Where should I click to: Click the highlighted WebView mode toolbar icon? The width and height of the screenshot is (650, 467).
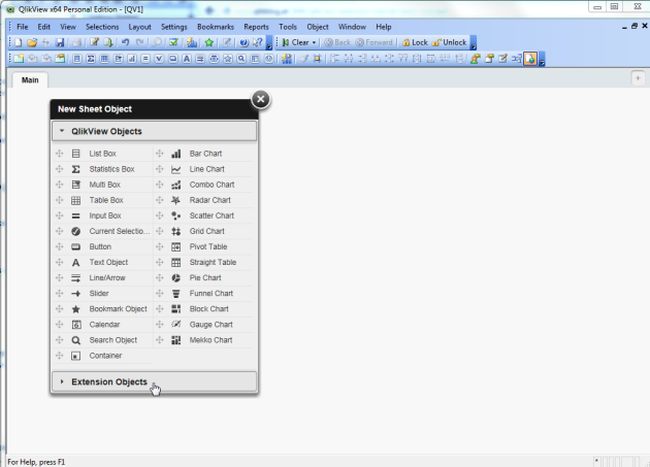(530, 59)
